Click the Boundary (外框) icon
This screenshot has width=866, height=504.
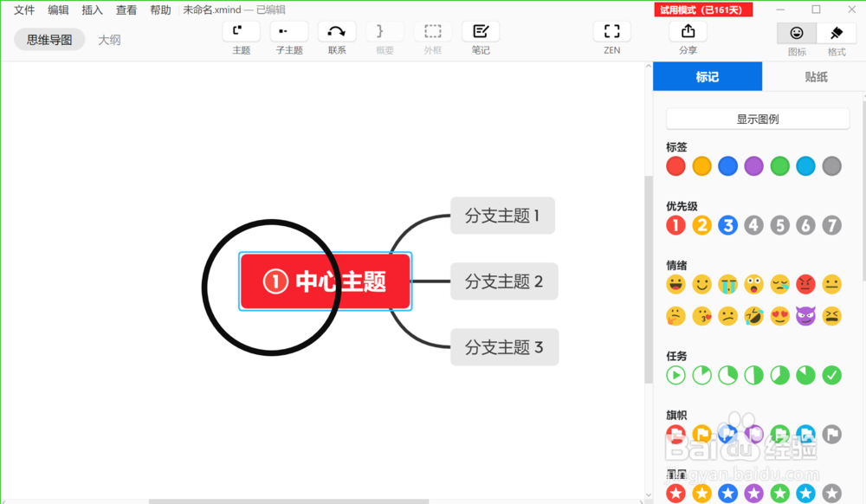tap(432, 31)
